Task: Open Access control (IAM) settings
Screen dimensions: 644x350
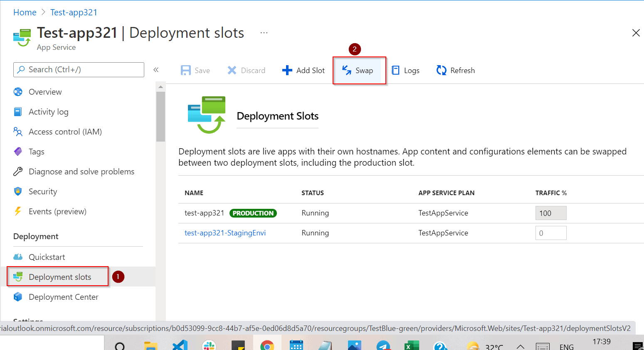Action: (65, 132)
